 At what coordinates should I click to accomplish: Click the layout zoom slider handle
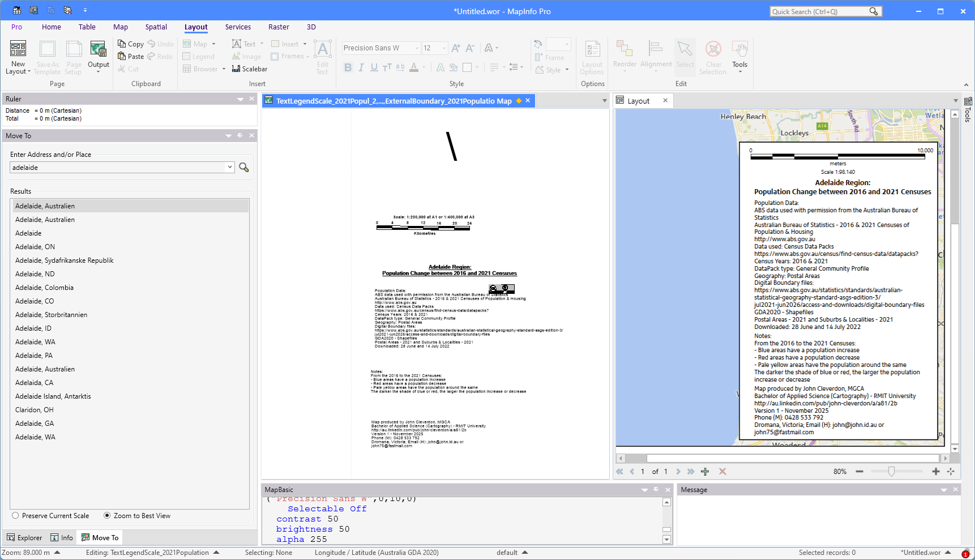click(891, 472)
